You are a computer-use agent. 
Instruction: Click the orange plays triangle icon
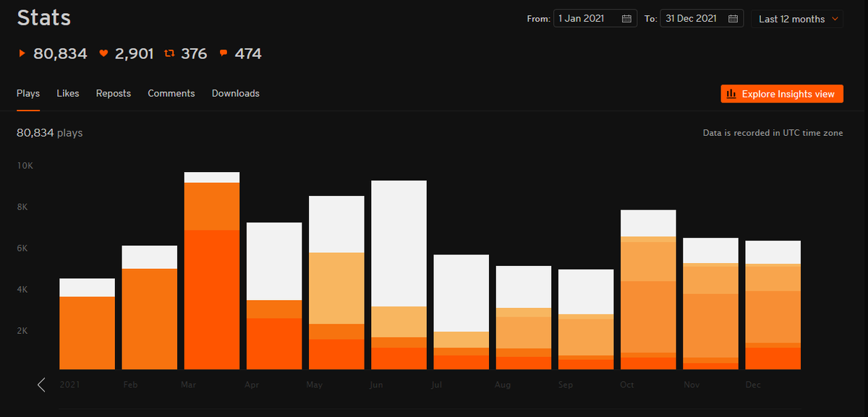click(x=22, y=53)
